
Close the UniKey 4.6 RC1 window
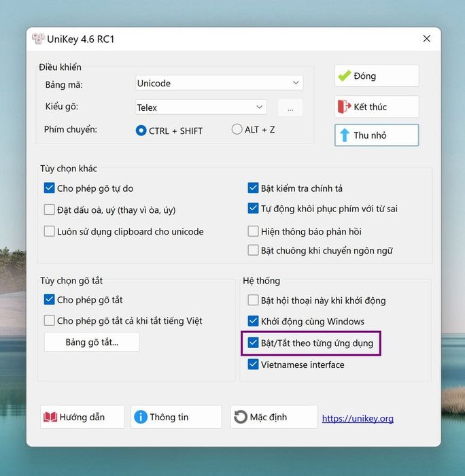click(426, 39)
